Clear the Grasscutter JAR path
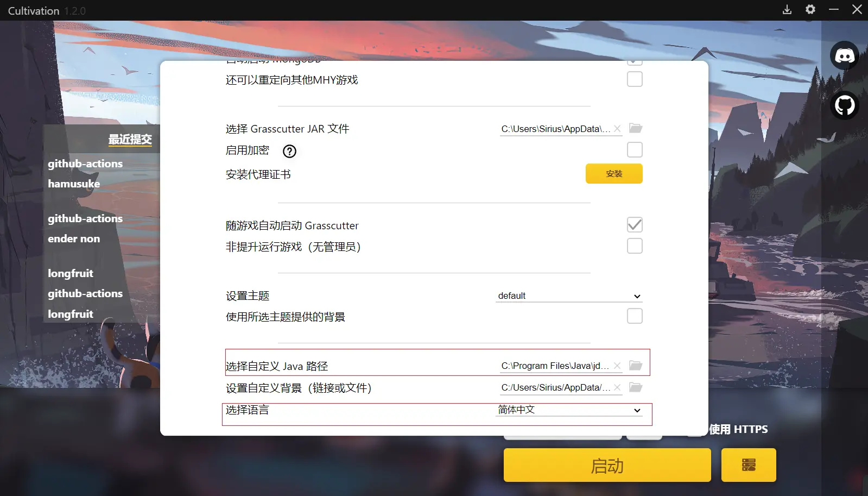This screenshot has width=868, height=496. (x=617, y=129)
